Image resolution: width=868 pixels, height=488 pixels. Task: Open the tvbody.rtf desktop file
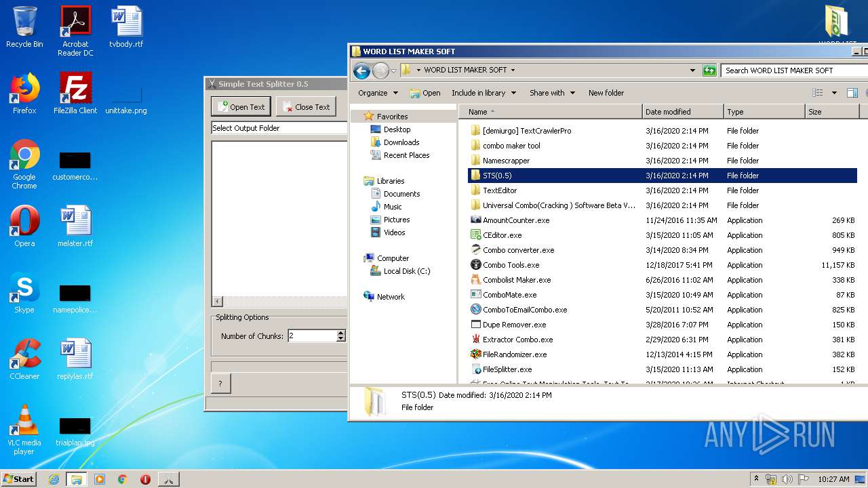[126, 27]
